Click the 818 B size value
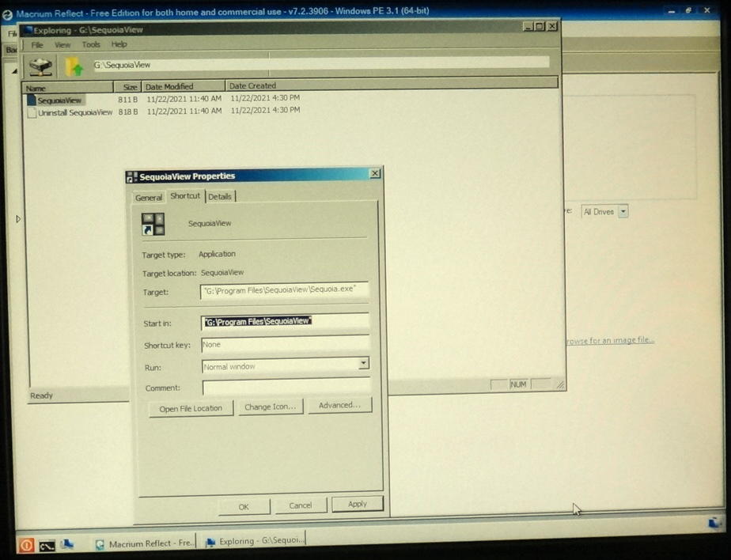Image resolution: width=731 pixels, height=560 pixels. point(127,112)
